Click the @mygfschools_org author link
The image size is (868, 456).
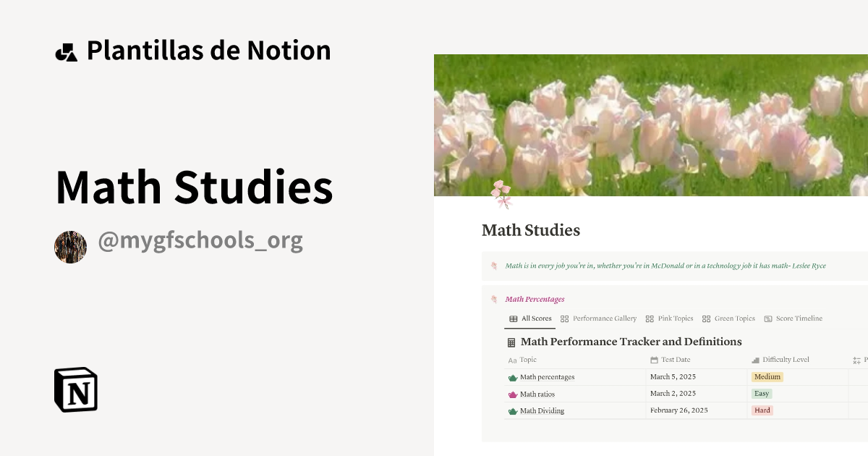[201, 240]
